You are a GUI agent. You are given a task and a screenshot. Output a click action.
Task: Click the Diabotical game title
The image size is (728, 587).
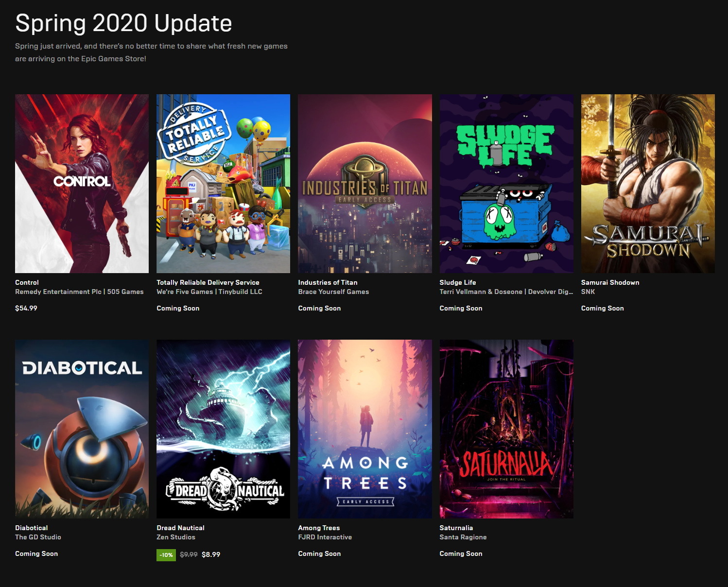pos(32,528)
